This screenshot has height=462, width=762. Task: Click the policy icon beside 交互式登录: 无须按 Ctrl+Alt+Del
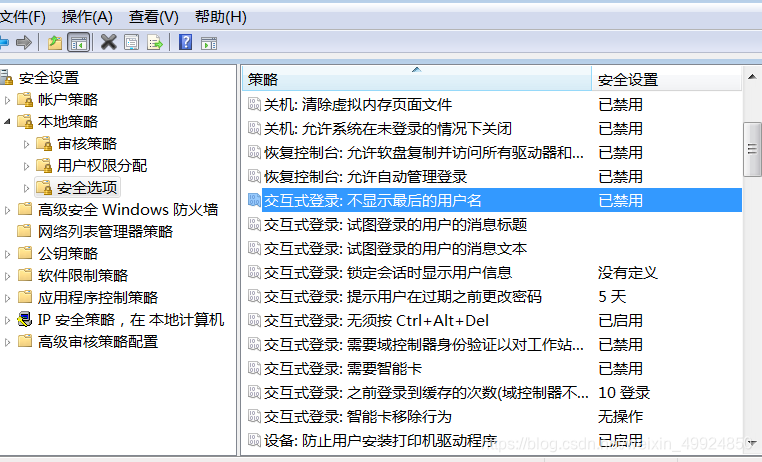[254, 320]
